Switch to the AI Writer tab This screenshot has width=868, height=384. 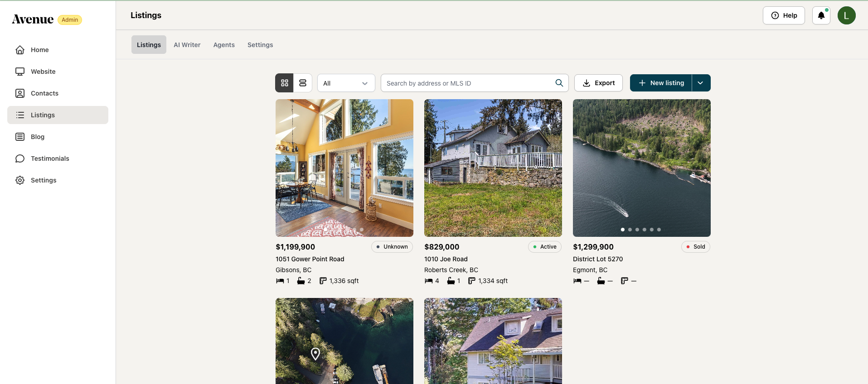tap(187, 45)
